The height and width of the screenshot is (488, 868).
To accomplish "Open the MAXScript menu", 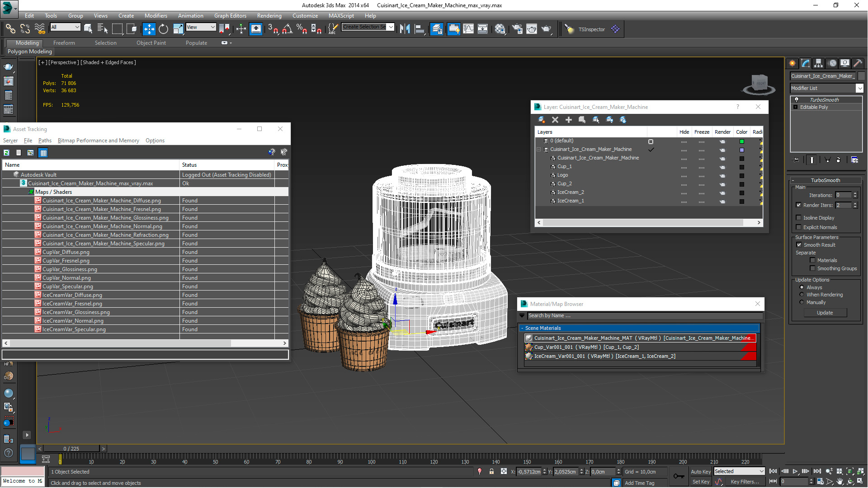I will (x=341, y=15).
